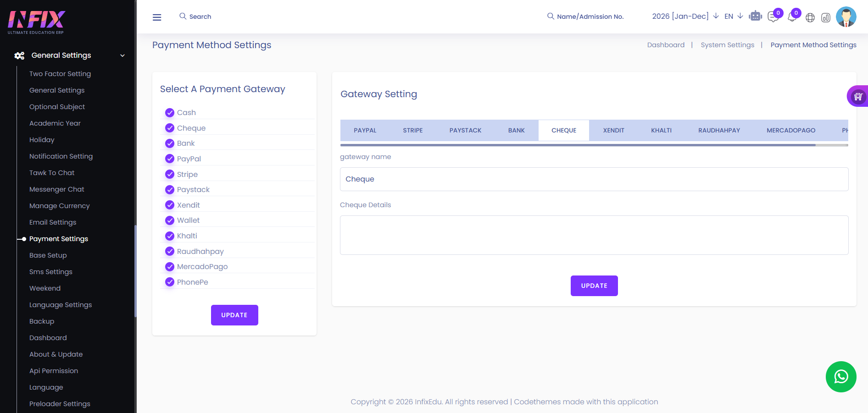Switch to the PAYPAL tab
Viewport: 868px width, 413px height.
[365, 131]
